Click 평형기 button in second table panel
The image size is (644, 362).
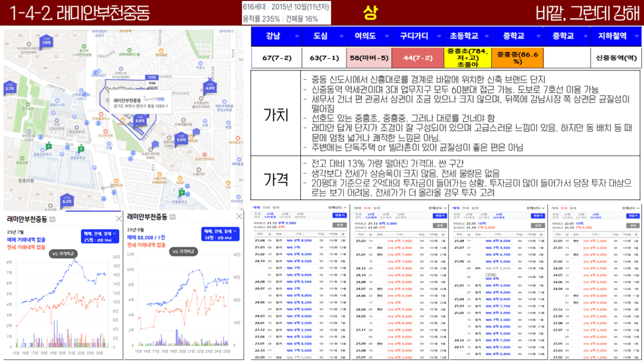pyautogui.click(x=439, y=216)
